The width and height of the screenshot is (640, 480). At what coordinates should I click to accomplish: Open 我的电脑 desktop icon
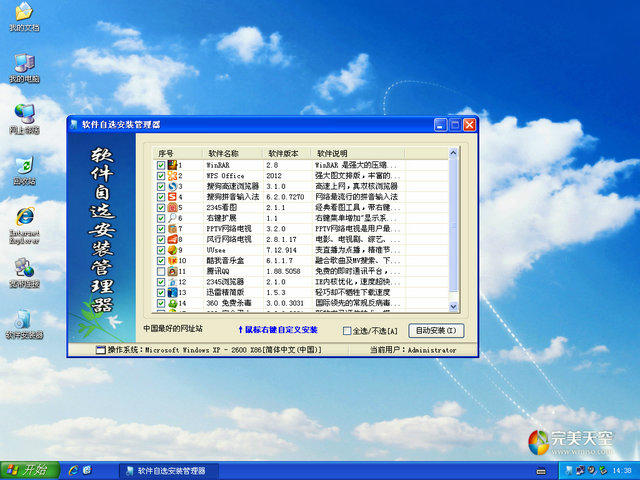pyautogui.click(x=24, y=68)
